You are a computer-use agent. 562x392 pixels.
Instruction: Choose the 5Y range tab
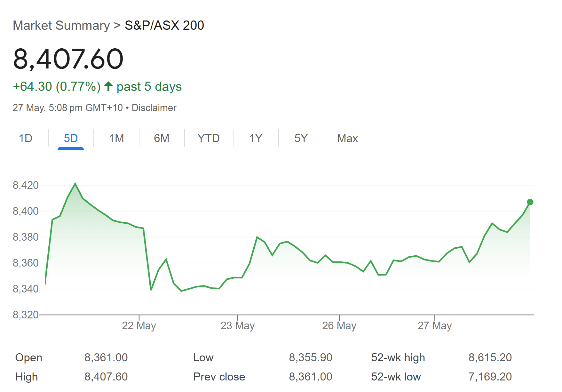(x=301, y=138)
